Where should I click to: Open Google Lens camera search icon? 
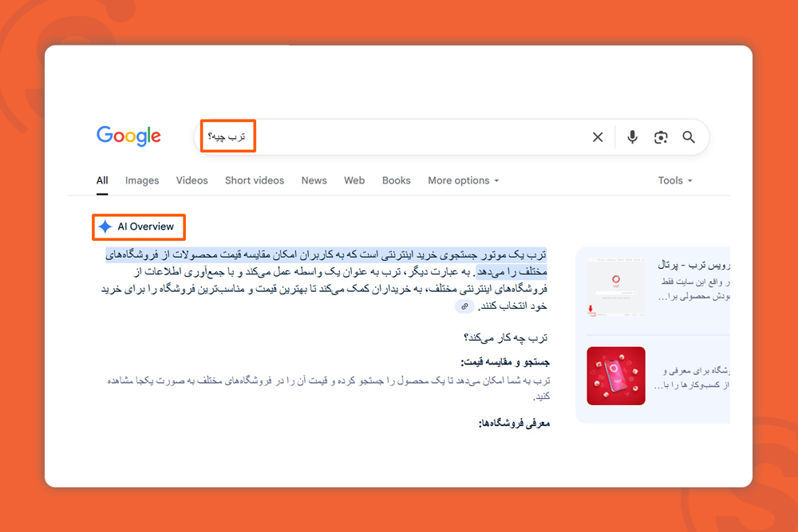[x=661, y=137]
